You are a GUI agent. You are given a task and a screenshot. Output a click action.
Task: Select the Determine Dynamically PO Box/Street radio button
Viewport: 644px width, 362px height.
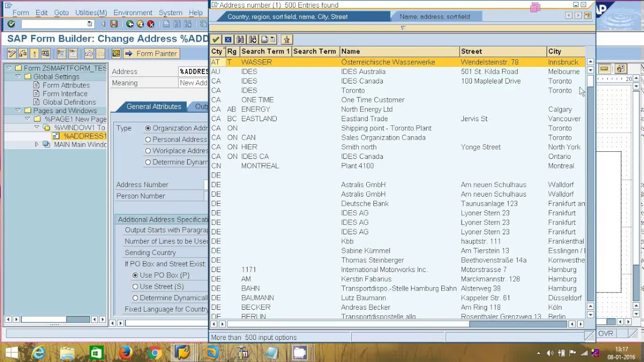point(135,298)
